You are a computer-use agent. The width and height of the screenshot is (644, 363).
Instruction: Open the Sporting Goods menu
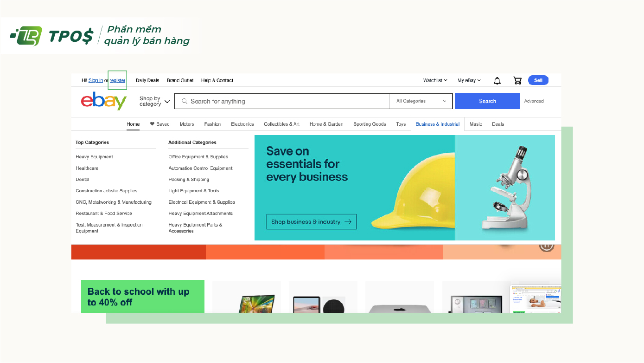[x=370, y=124]
